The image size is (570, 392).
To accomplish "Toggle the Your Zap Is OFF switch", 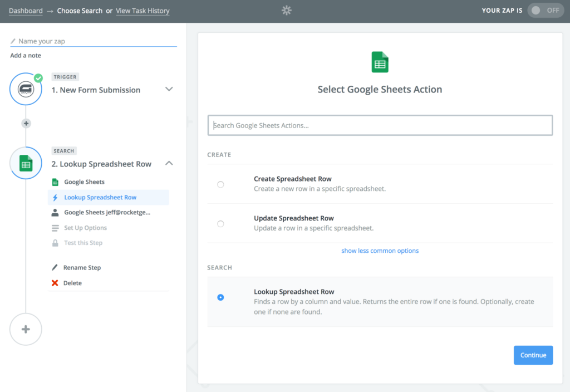I will pos(546,11).
